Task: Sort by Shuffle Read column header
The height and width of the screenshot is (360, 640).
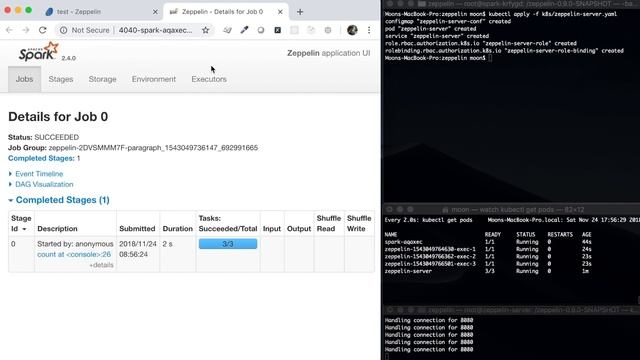Action: (x=329, y=223)
